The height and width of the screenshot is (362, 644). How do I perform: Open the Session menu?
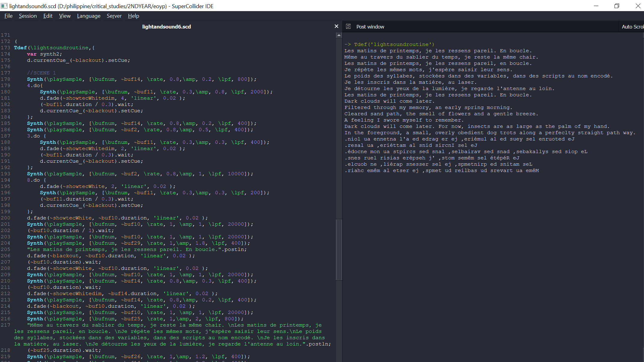(28, 16)
